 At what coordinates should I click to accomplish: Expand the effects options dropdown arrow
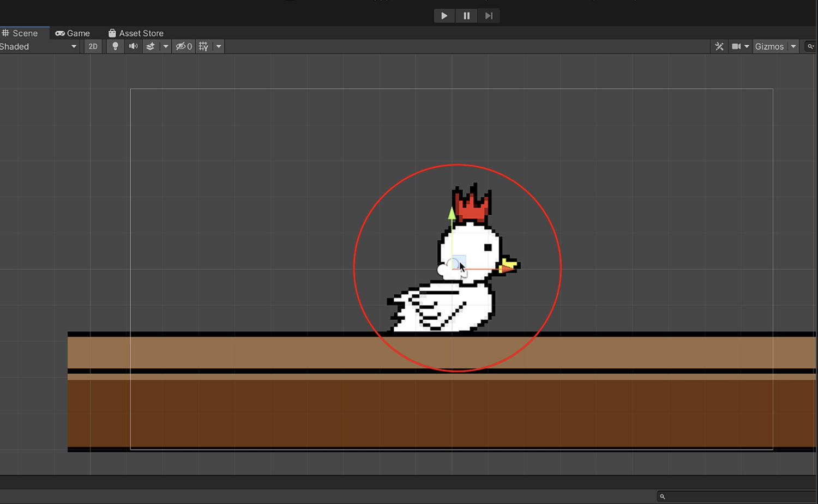click(166, 46)
